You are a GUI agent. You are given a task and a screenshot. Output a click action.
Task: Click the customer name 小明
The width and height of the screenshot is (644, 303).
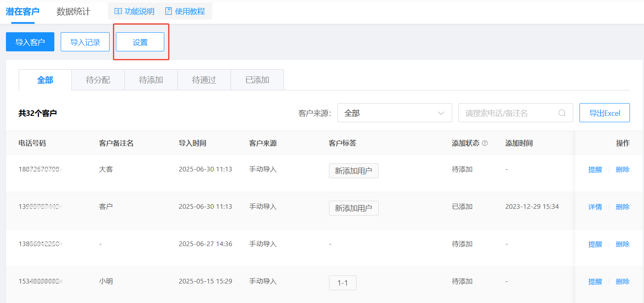(x=106, y=281)
